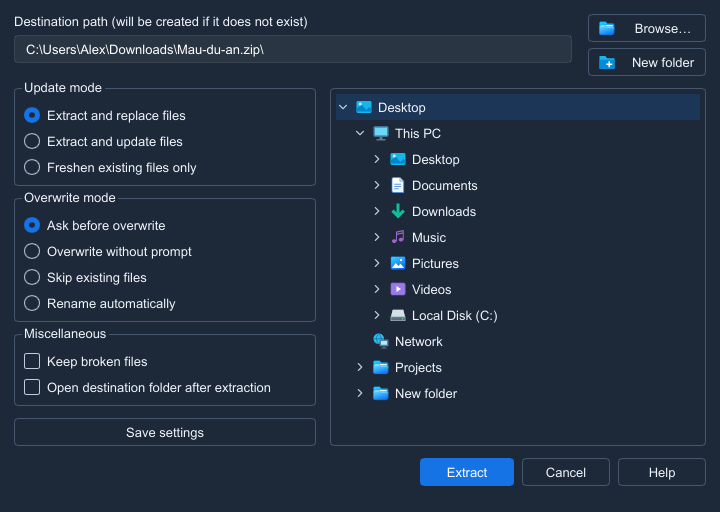The image size is (720, 512).
Task: Click the Network globe icon
Action: click(x=381, y=341)
